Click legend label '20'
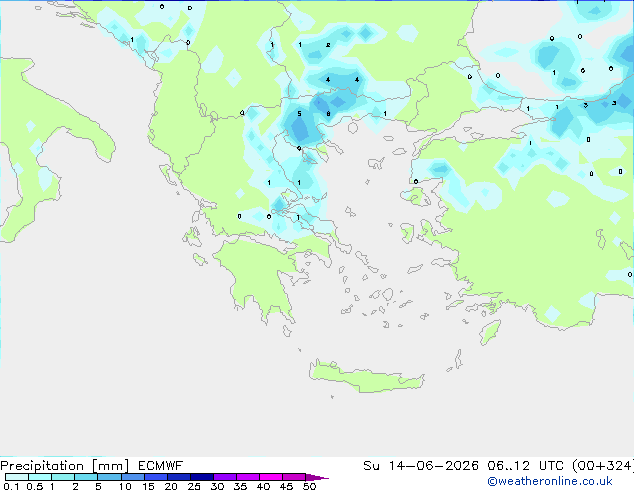The height and width of the screenshot is (490, 634). pos(171,486)
